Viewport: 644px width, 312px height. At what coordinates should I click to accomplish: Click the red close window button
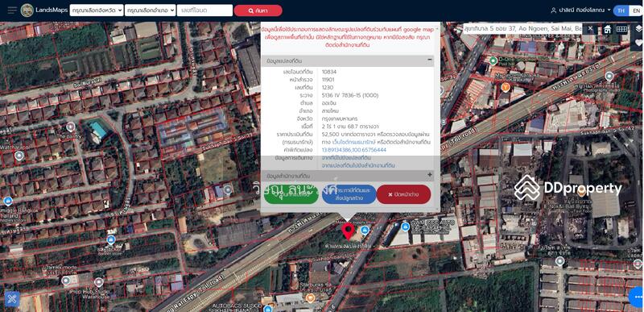pyautogui.click(x=403, y=194)
